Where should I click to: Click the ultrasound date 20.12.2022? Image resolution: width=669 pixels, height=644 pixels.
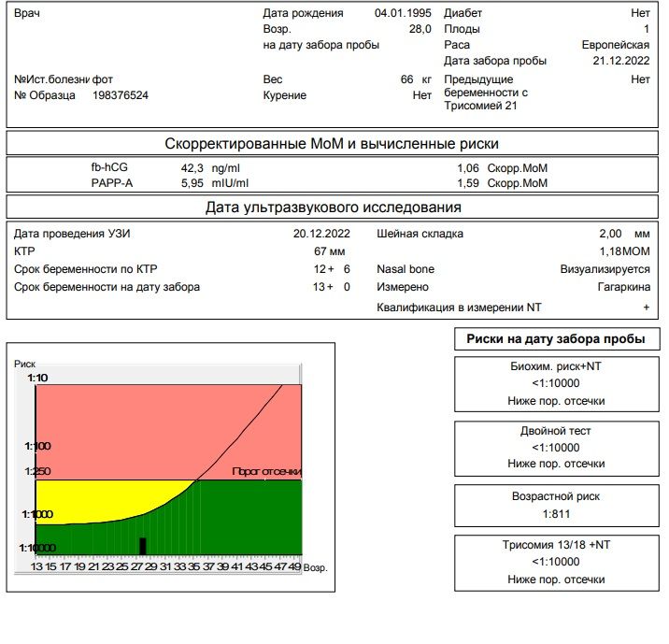pos(320,234)
